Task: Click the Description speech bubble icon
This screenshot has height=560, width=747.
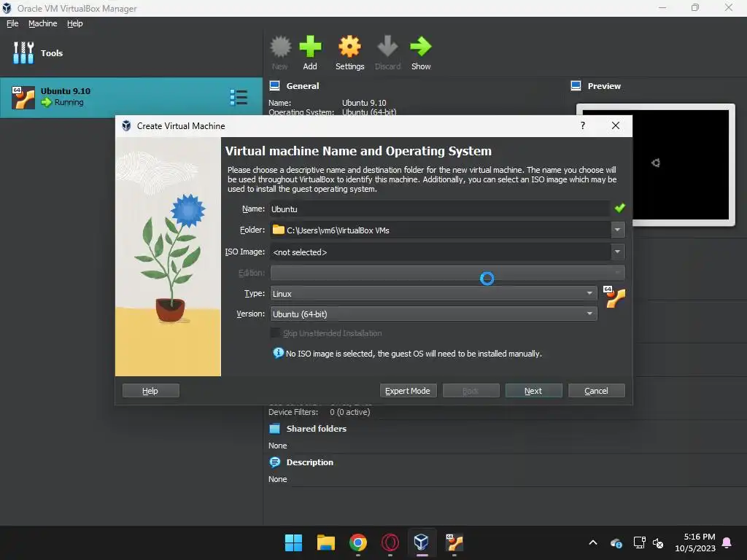Action: (275, 462)
